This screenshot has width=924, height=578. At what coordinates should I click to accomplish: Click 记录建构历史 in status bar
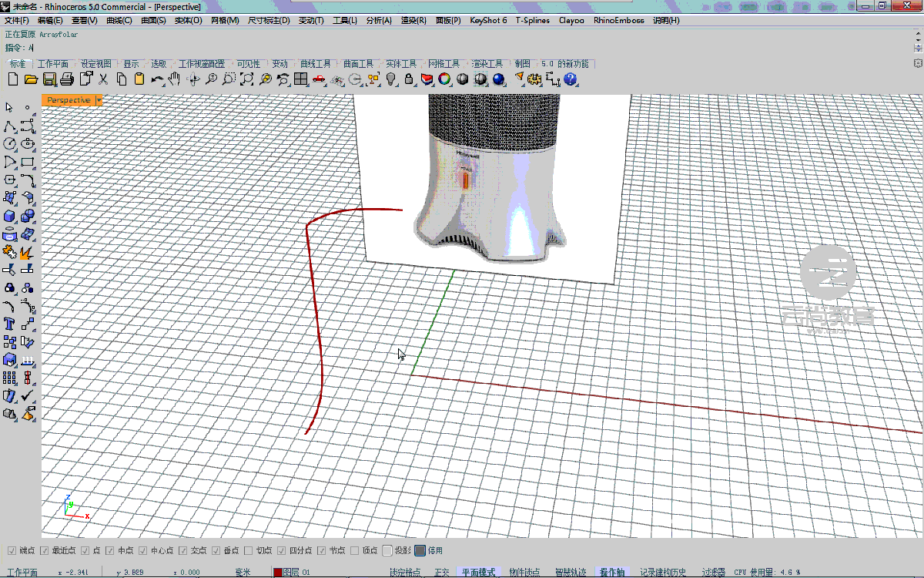click(663, 573)
